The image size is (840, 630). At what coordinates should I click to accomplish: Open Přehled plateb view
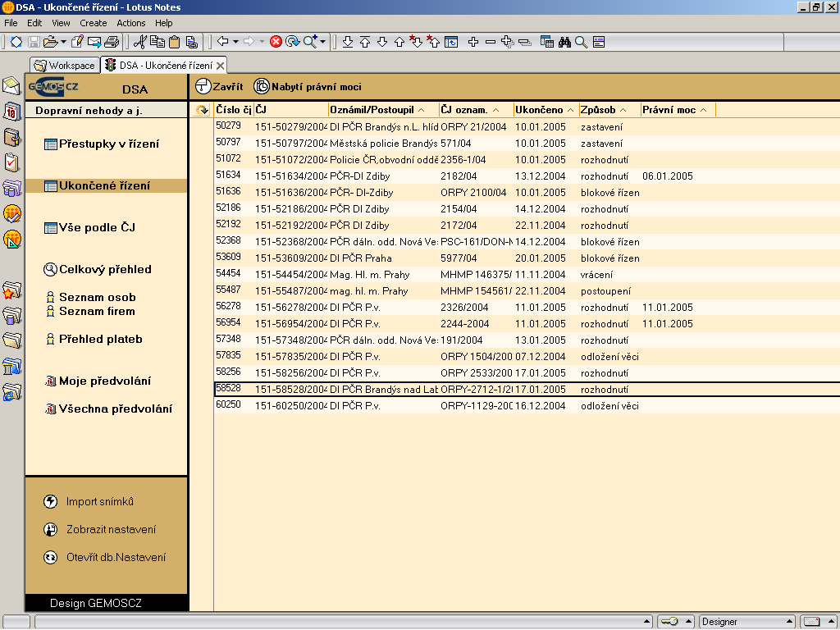(x=94, y=339)
